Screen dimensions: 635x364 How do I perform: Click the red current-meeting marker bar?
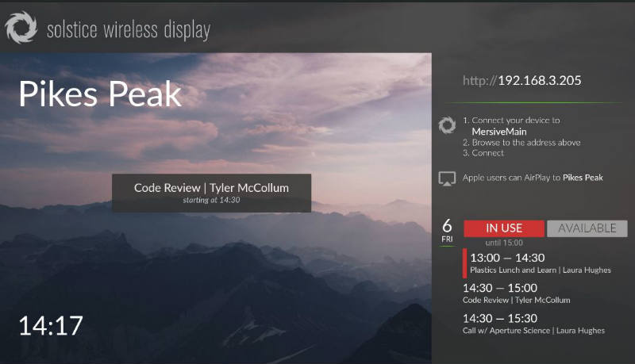pos(464,263)
